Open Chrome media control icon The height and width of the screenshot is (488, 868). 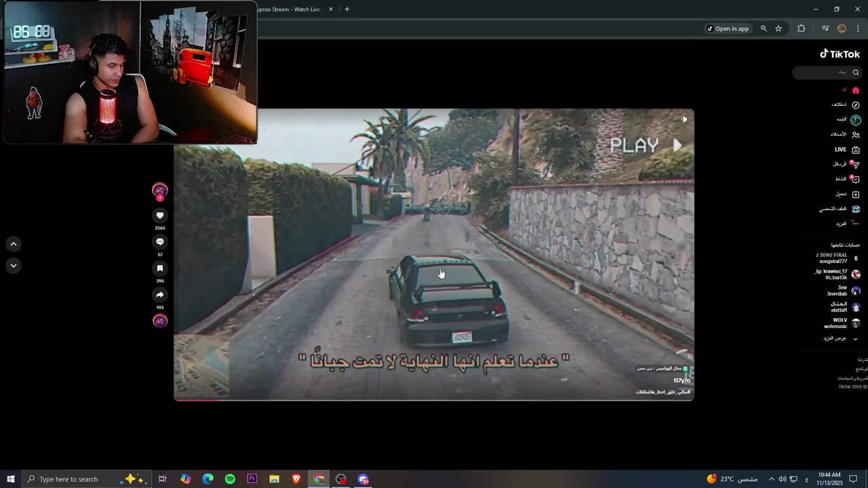pos(825,28)
